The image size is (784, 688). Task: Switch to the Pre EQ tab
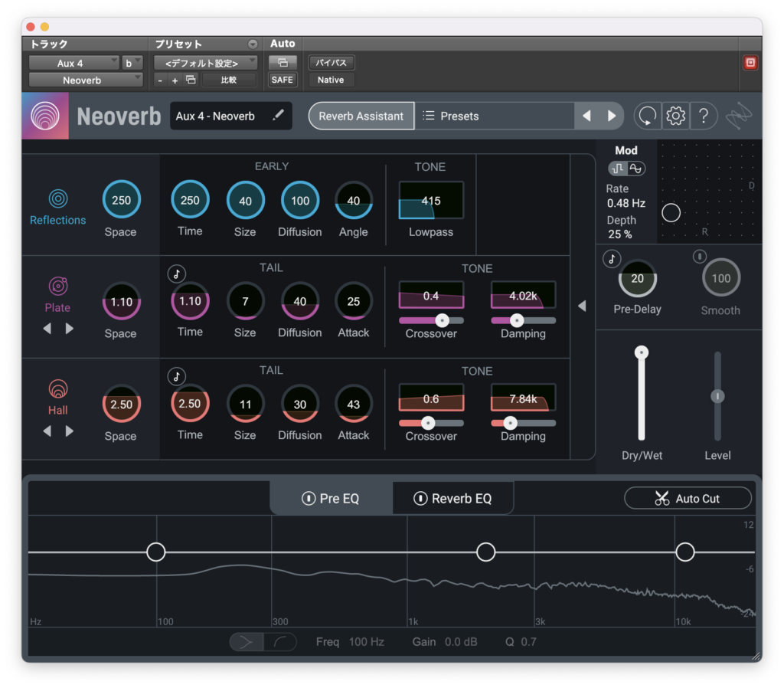coord(331,498)
